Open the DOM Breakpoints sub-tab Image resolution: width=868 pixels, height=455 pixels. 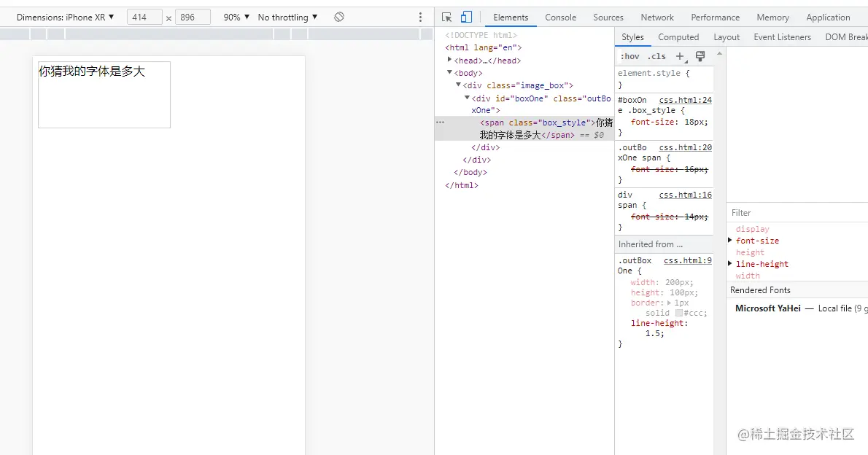(845, 37)
